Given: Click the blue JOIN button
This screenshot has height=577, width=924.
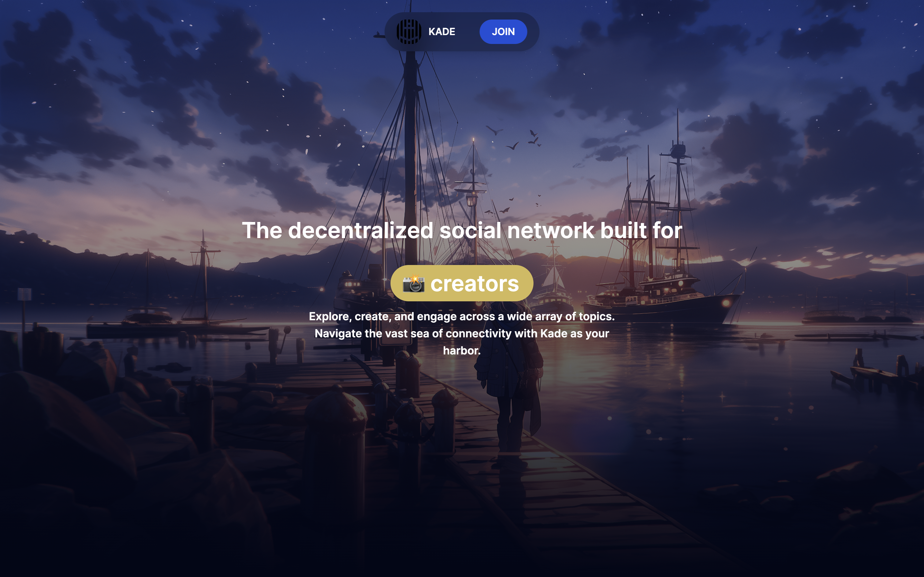Looking at the screenshot, I should coord(503,32).
